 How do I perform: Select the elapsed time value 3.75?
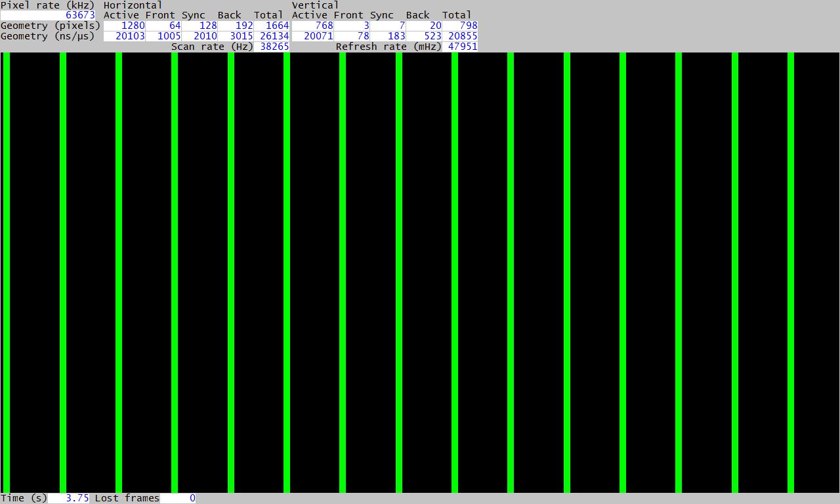[68, 498]
